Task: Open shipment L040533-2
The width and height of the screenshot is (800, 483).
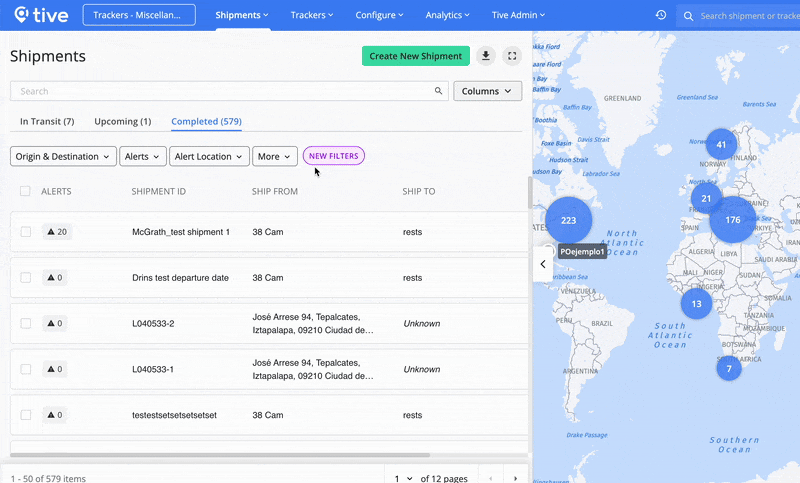Action: pos(153,323)
